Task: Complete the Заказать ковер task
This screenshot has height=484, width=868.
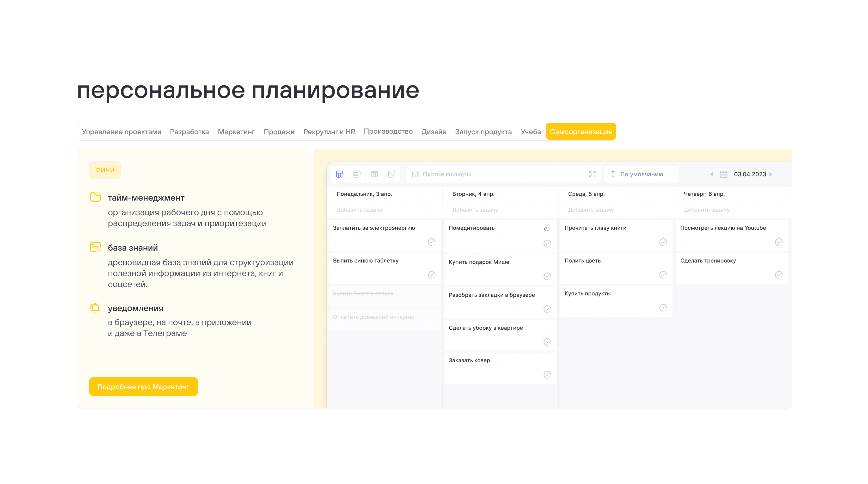Action: point(547,375)
